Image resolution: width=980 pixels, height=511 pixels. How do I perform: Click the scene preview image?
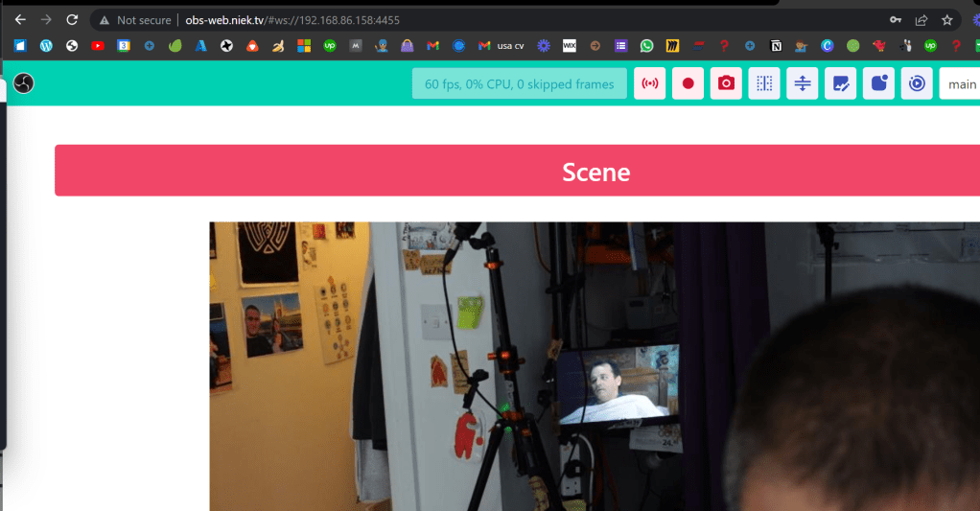tap(595, 366)
